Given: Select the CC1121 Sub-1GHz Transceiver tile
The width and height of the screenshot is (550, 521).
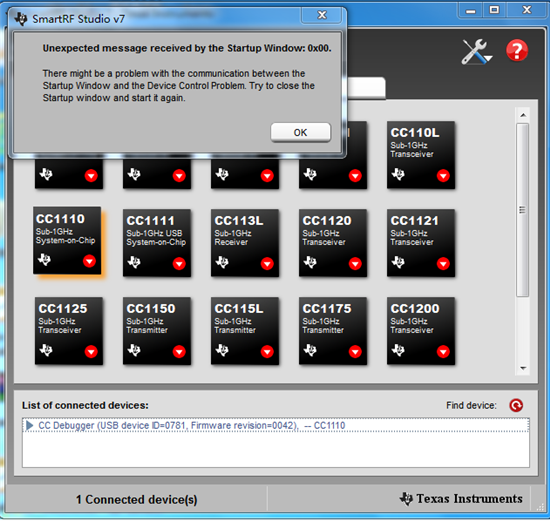Looking at the screenshot, I should [x=421, y=243].
